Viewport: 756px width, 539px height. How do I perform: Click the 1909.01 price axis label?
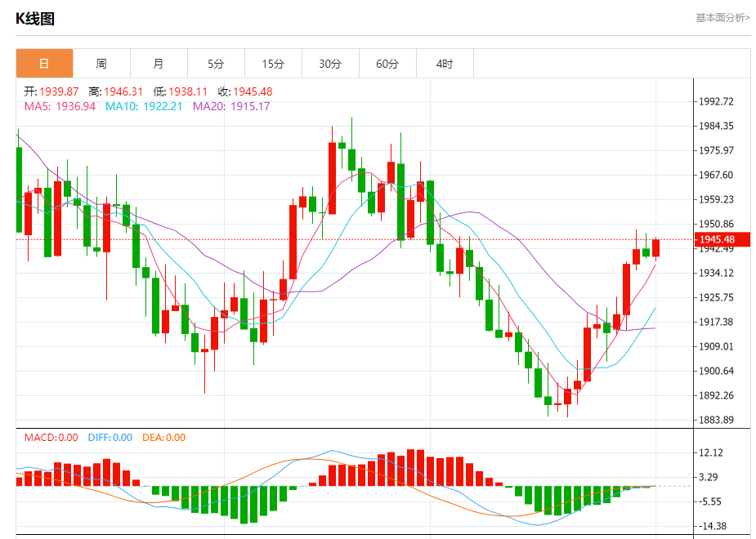click(717, 346)
